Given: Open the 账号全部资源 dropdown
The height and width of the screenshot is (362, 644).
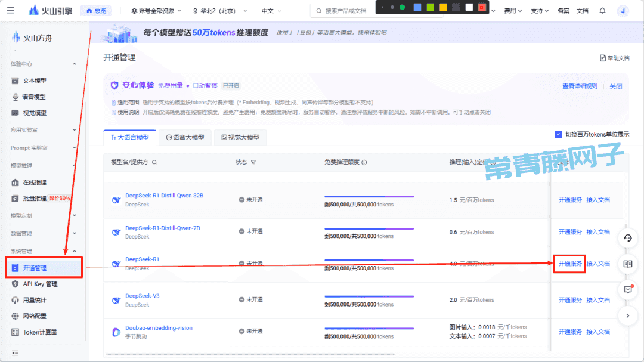Looking at the screenshot, I should (156, 11).
